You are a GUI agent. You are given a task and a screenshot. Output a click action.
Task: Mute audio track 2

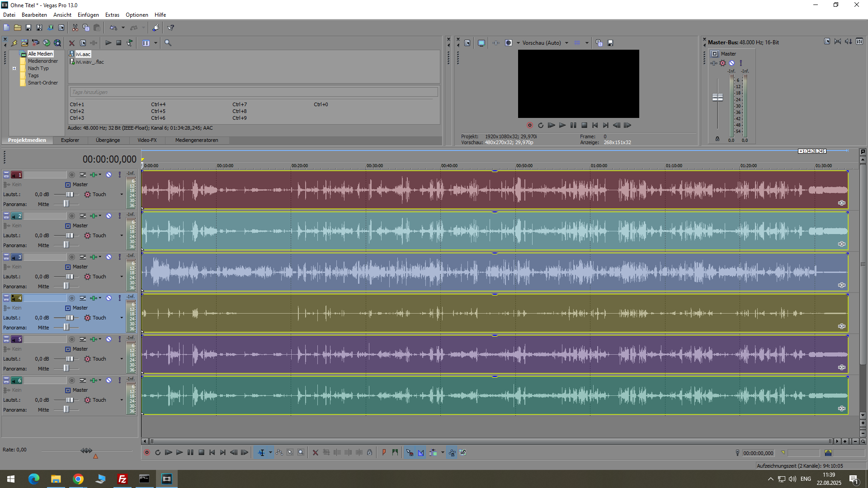click(x=108, y=216)
